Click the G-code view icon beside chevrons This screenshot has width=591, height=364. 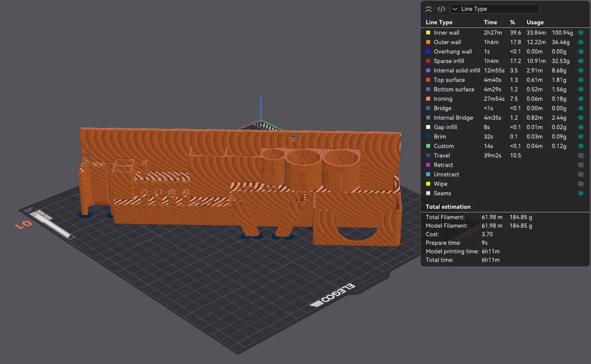coord(442,9)
